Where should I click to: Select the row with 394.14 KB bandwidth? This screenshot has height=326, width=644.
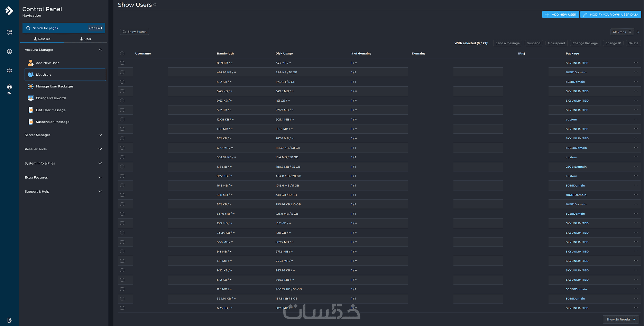(x=122, y=299)
